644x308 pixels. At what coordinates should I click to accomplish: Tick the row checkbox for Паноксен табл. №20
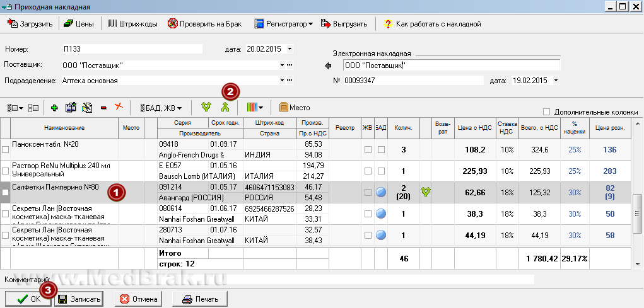[5, 150]
